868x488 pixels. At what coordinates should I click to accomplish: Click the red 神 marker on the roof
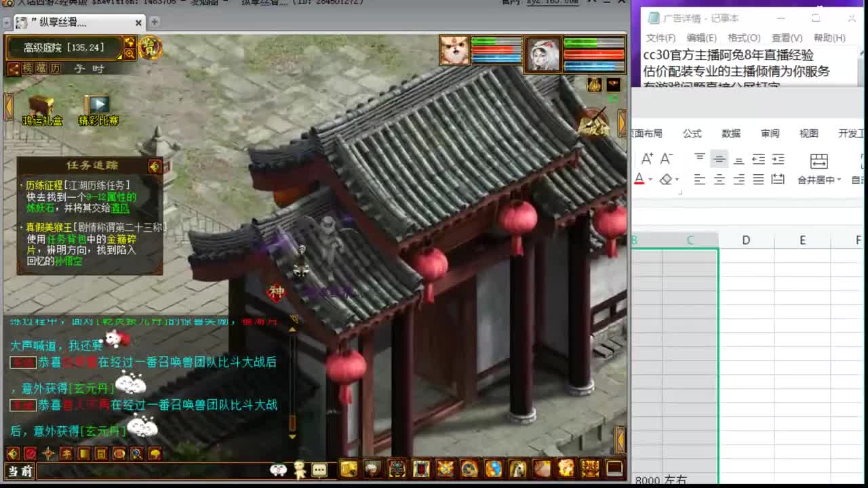pos(276,292)
